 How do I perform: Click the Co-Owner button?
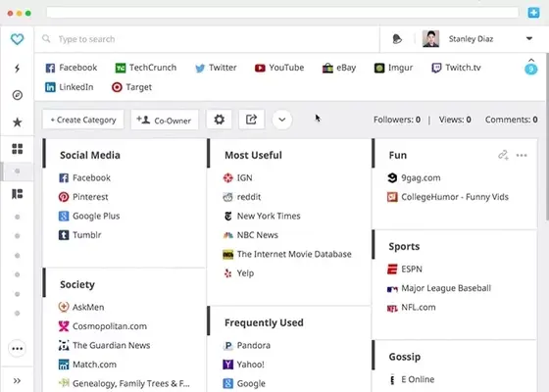tap(165, 120)
